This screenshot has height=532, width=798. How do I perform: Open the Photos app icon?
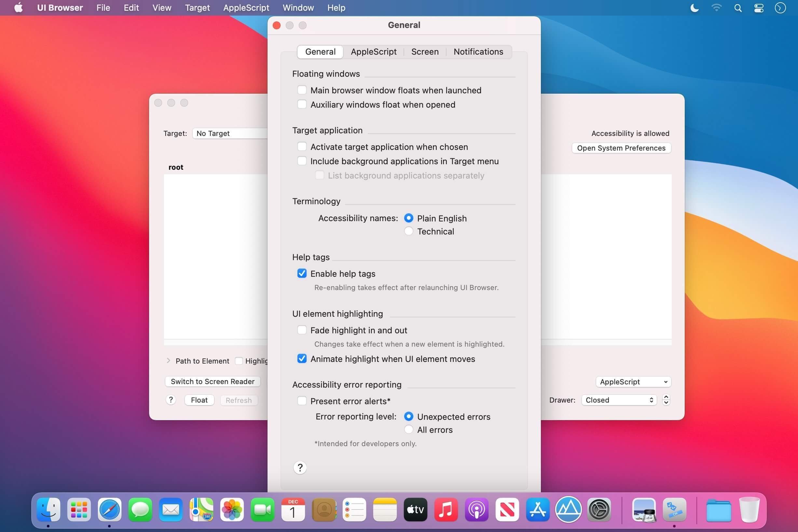pos(232,509)
